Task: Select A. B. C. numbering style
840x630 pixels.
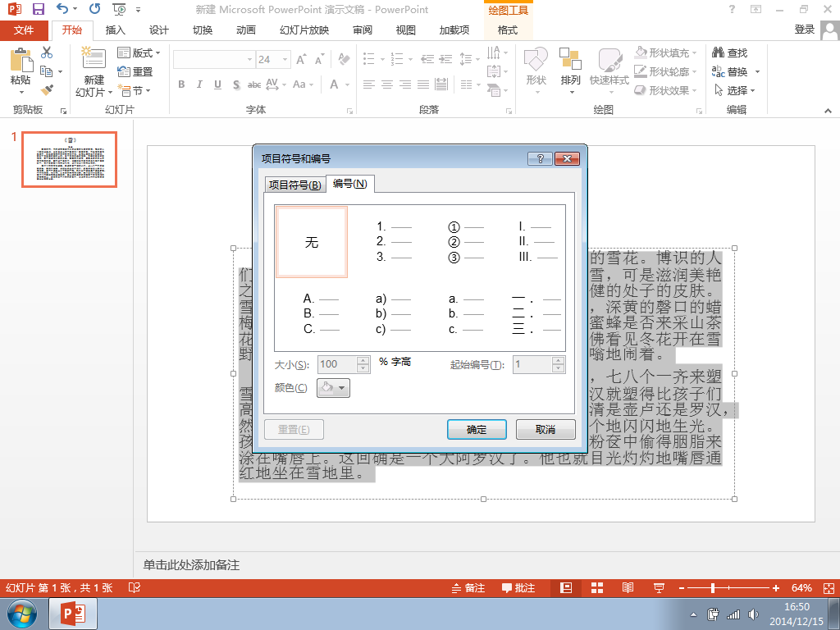Action: tap(322, 313)
